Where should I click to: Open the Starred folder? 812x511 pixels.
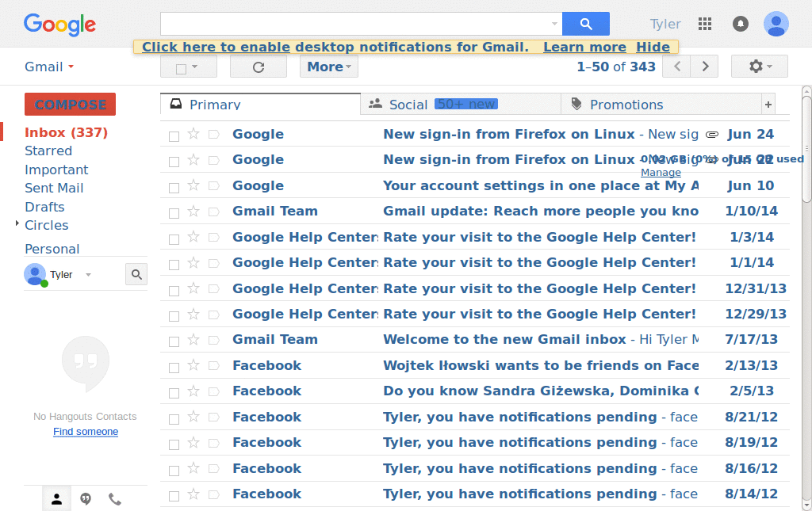click(48, 151)
